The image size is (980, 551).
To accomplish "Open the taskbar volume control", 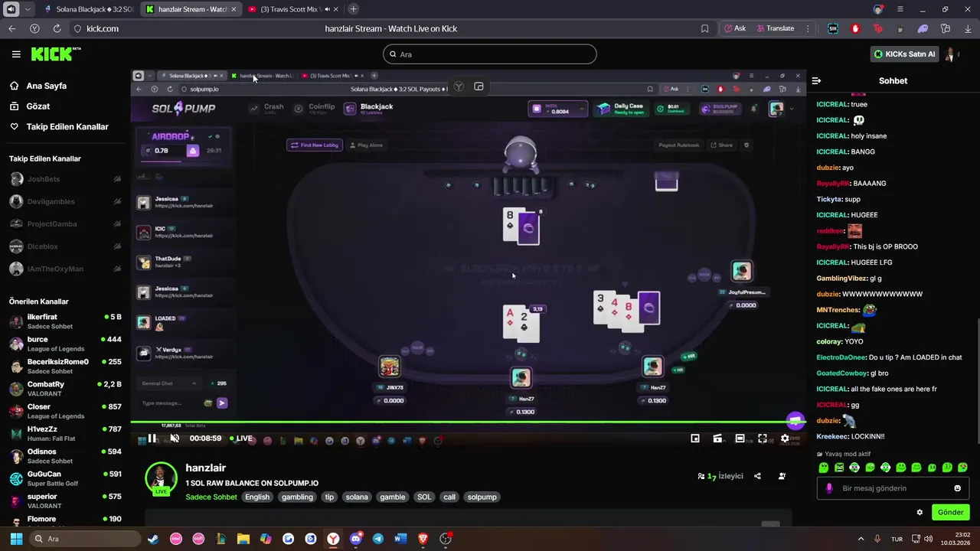I will pyautogui.click(x=928, y=539).
